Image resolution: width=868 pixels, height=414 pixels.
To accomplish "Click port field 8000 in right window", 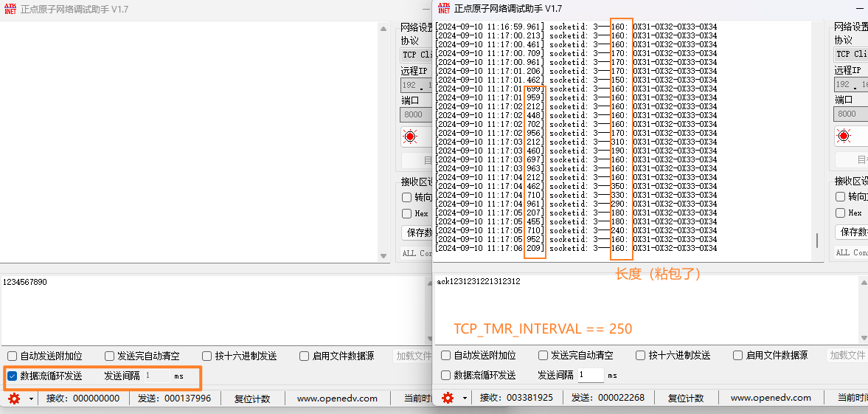I will click(x=851, y=114).
